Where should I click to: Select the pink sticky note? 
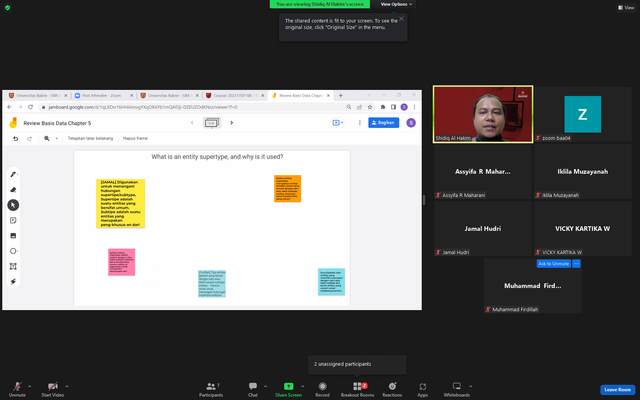tap(121, 262)
